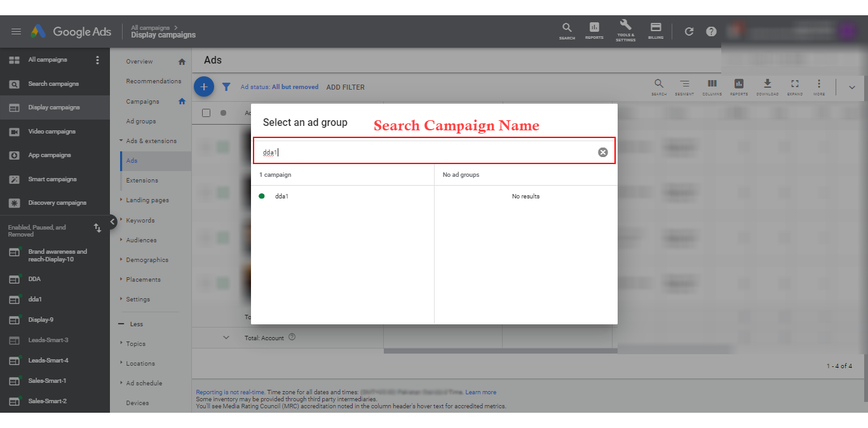Select Display campaigns in sidebar

55,107
